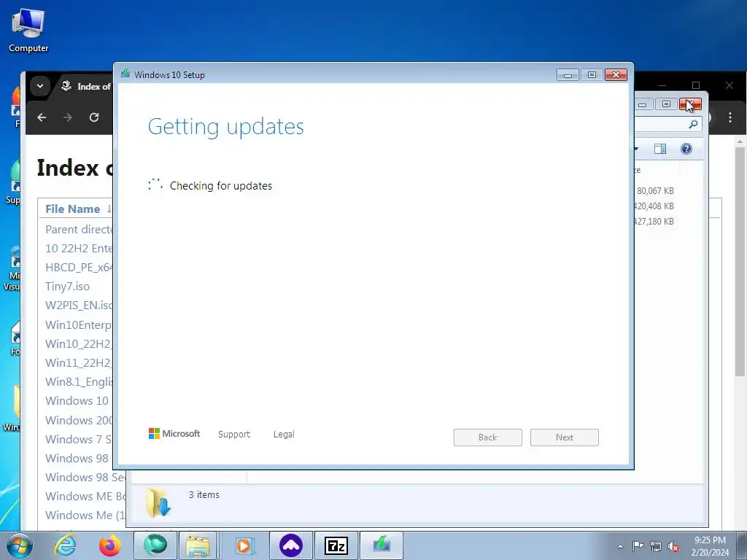Close the Explorer window behind Setup

(690, 104)
